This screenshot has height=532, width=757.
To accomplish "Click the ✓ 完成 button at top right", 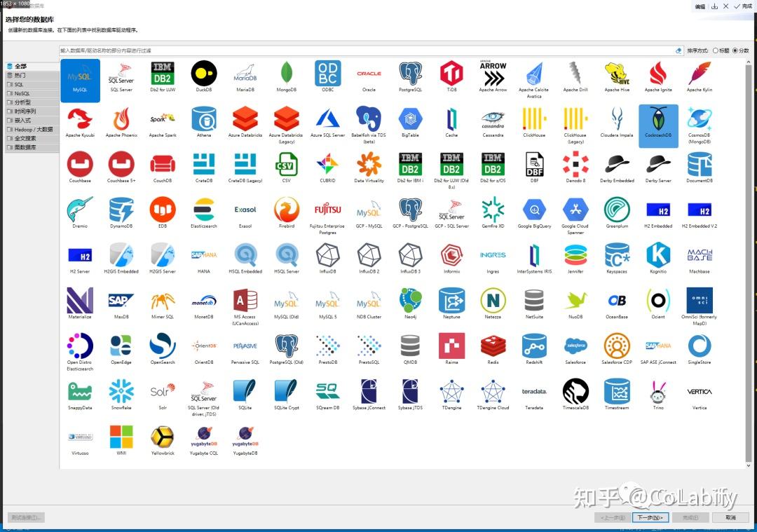I will (744, 6).
